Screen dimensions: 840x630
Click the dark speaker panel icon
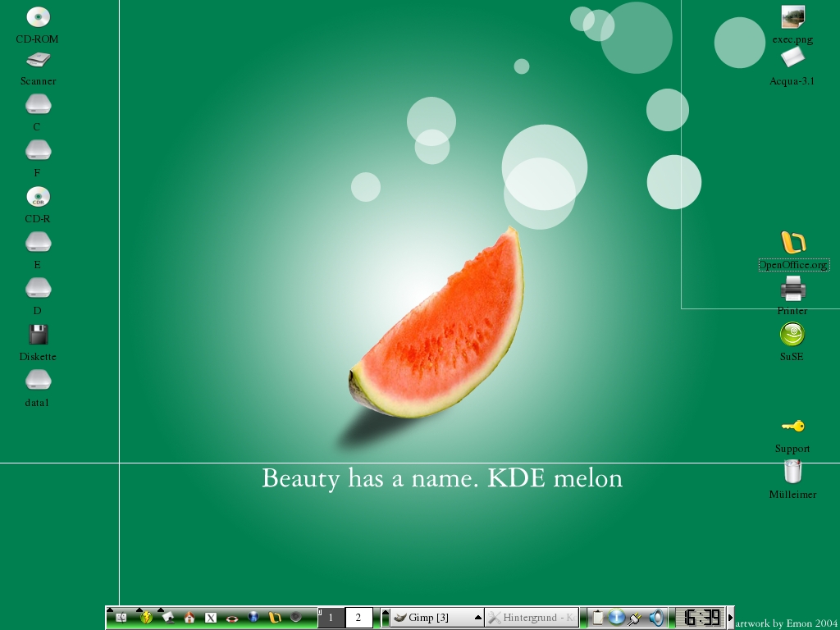(x=295, y=617)
